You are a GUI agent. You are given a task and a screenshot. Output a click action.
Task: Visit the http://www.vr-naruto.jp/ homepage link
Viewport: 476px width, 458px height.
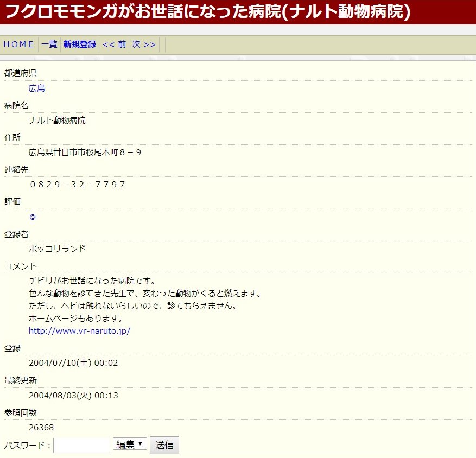click(80, 330)
